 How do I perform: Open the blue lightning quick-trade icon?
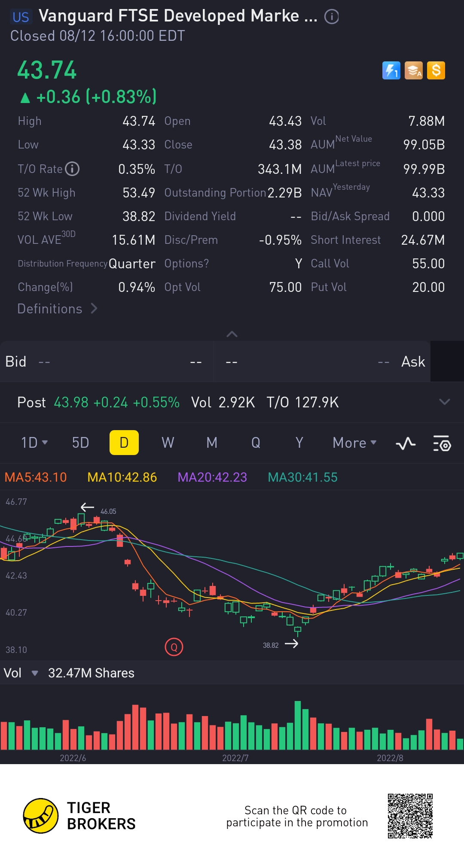pyautogui.click(x=391, y=70)
